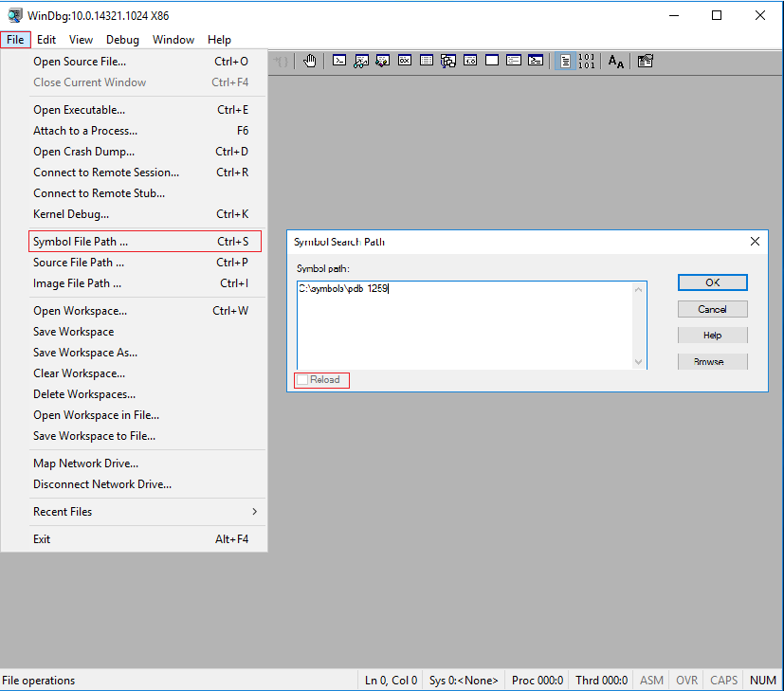Open the Options icon at toolbar end
The height and width of the screenshot is (691, 784).
coord(645,61)
